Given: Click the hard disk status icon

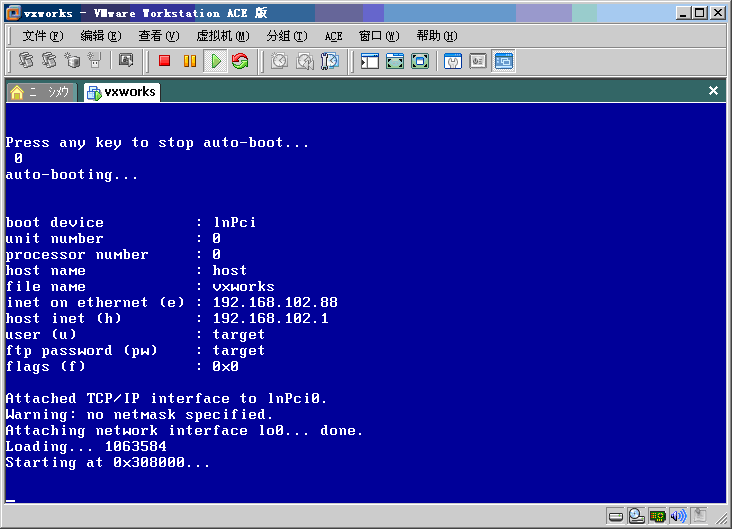Looking at the screenshot, I should point(616,516).
